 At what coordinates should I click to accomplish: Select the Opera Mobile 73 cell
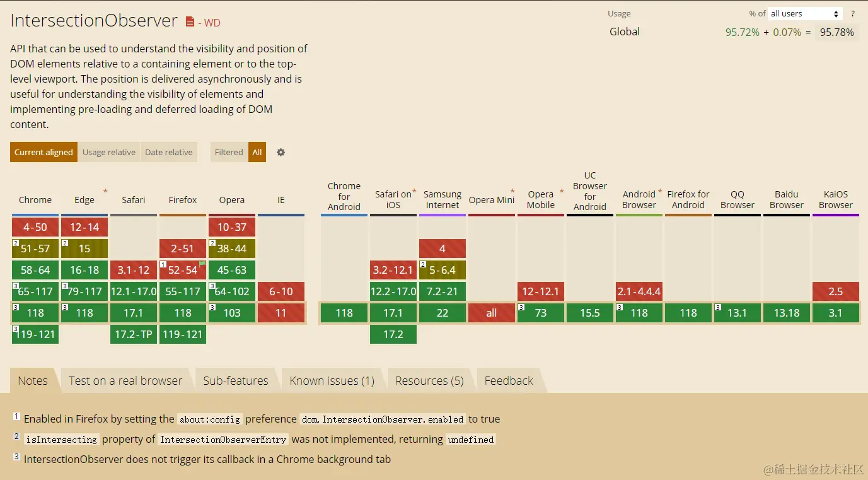pos(541,313)
